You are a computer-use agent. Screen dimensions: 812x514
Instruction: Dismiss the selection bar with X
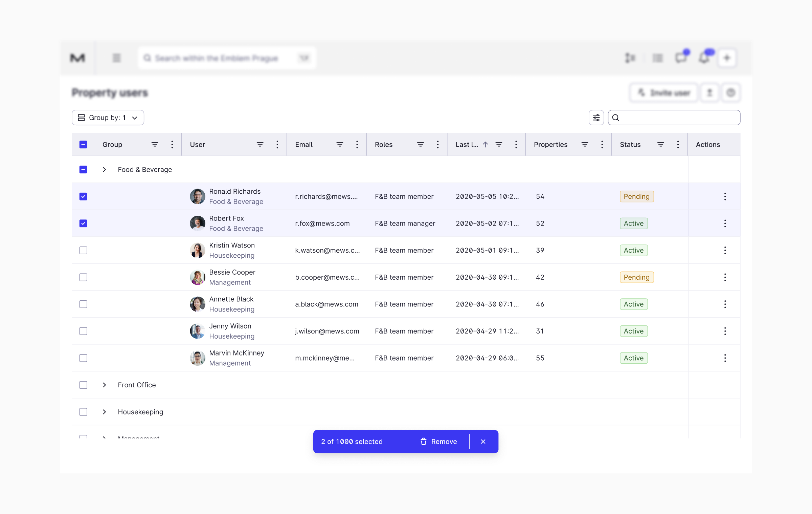[x=483, y=442]
